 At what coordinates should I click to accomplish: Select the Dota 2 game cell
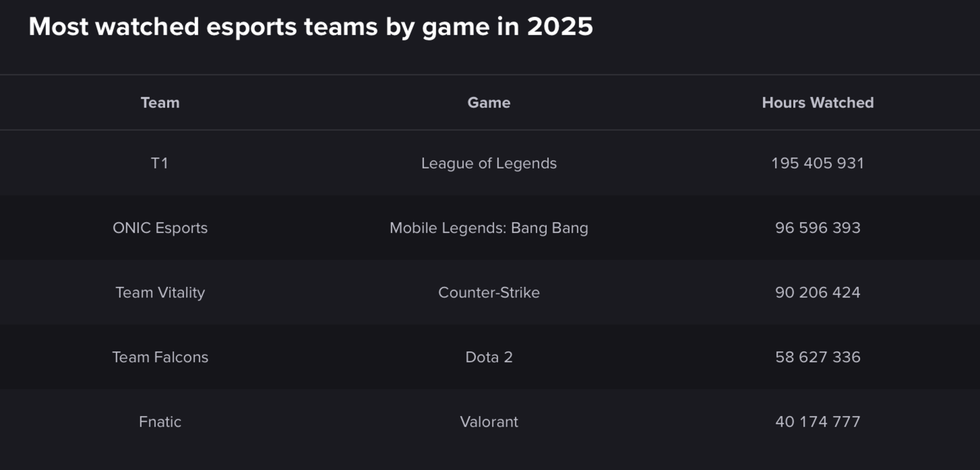tap(489, 357)
